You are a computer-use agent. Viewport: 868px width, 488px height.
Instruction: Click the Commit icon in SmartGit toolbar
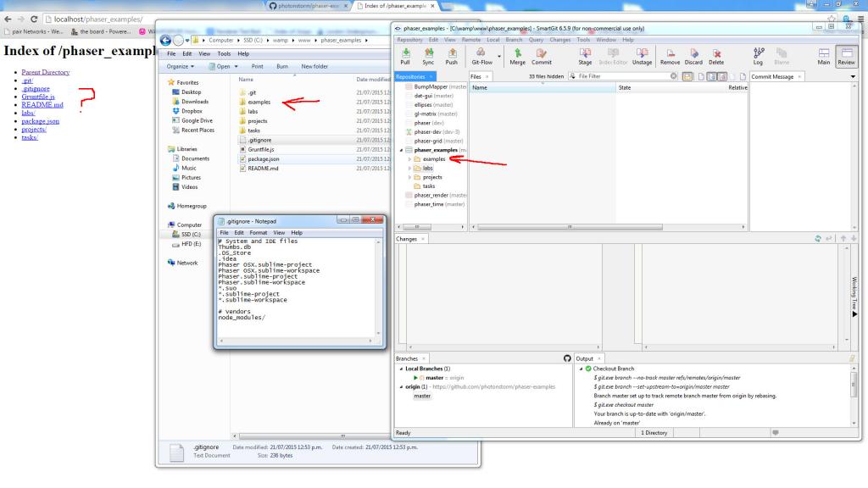[x=542, y=56]
